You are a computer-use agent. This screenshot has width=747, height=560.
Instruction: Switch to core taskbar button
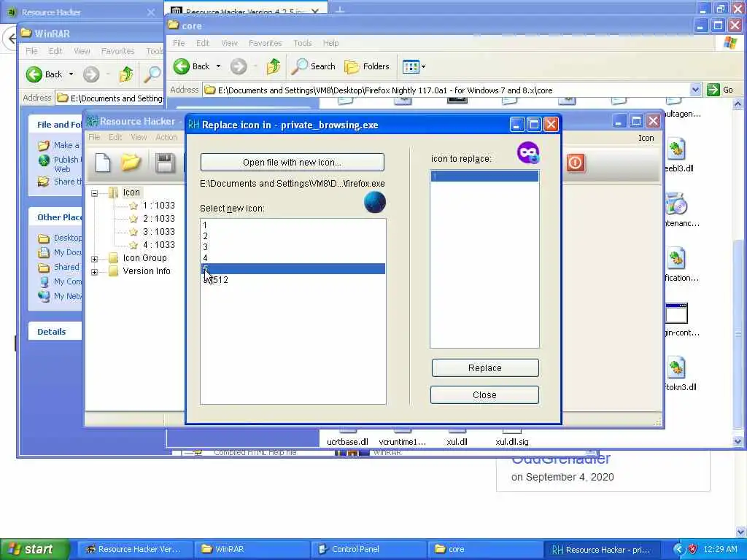point(485,549)
